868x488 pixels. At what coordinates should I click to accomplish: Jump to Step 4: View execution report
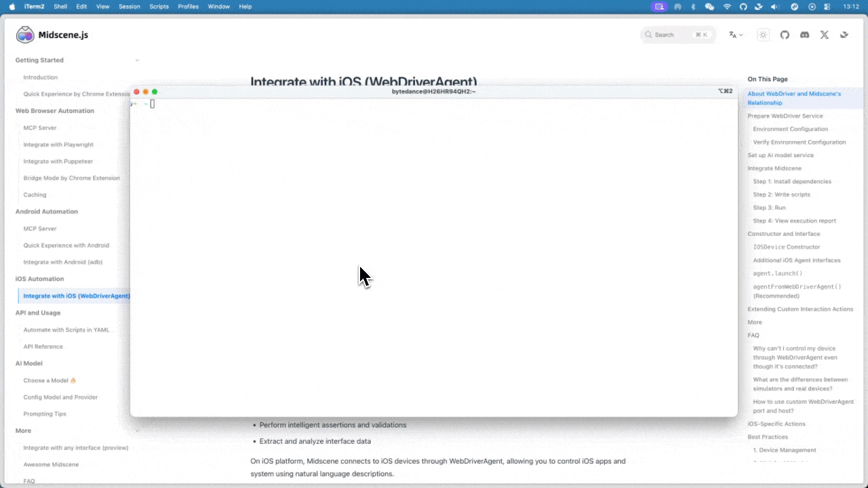pyautogui.click(x=794, y=221)
